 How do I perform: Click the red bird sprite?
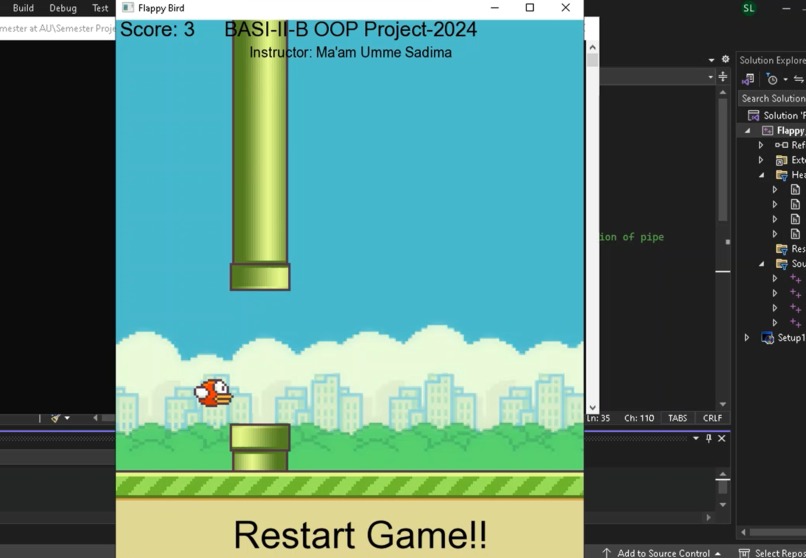[x=213, y=393]
